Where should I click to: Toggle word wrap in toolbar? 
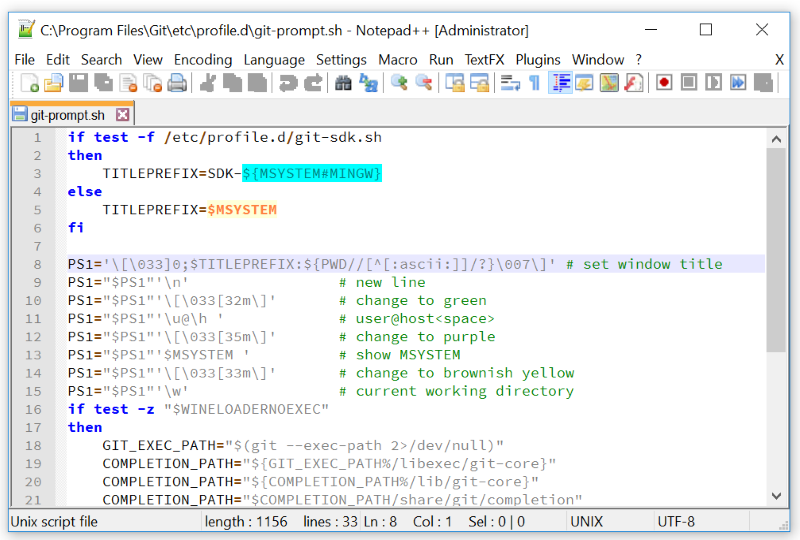point(510,83)
